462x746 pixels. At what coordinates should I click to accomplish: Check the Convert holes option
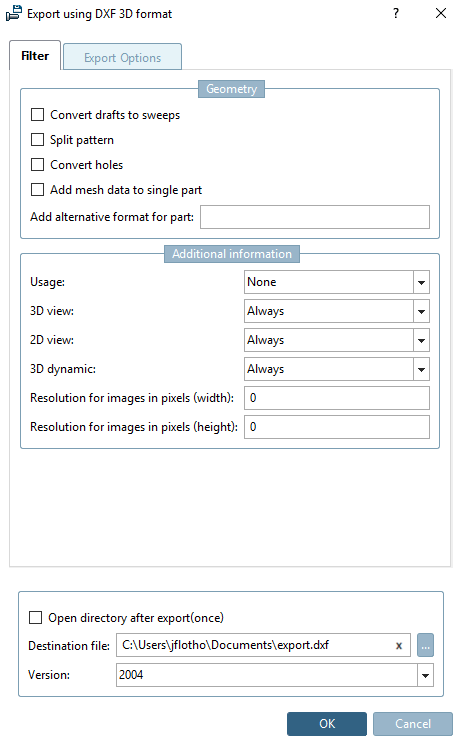pos(38,165)
